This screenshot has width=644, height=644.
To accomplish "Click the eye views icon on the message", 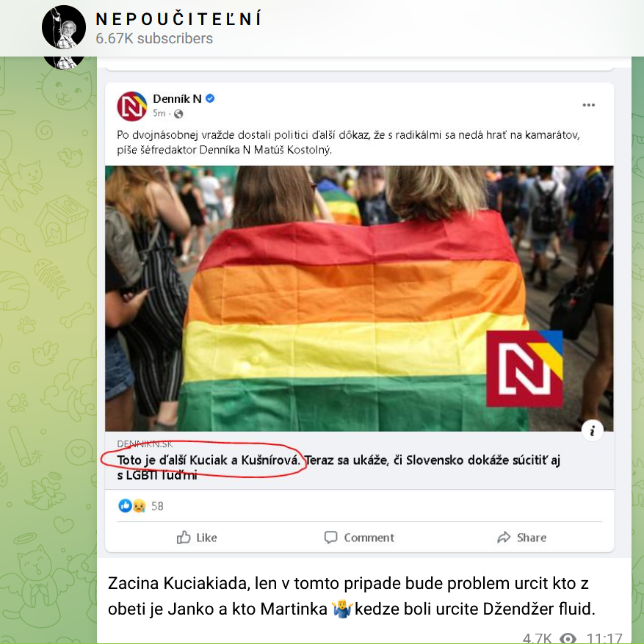I will (x=568, y=638).
